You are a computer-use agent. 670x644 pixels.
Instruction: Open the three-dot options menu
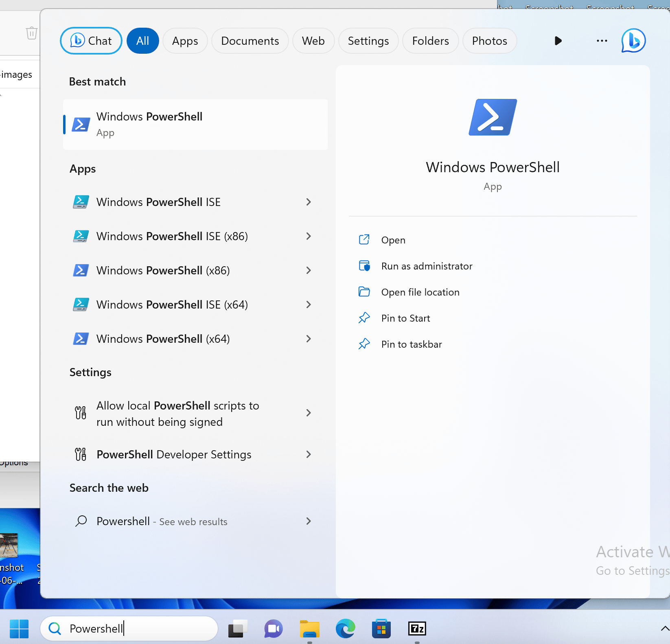click(x=602, y=41)
